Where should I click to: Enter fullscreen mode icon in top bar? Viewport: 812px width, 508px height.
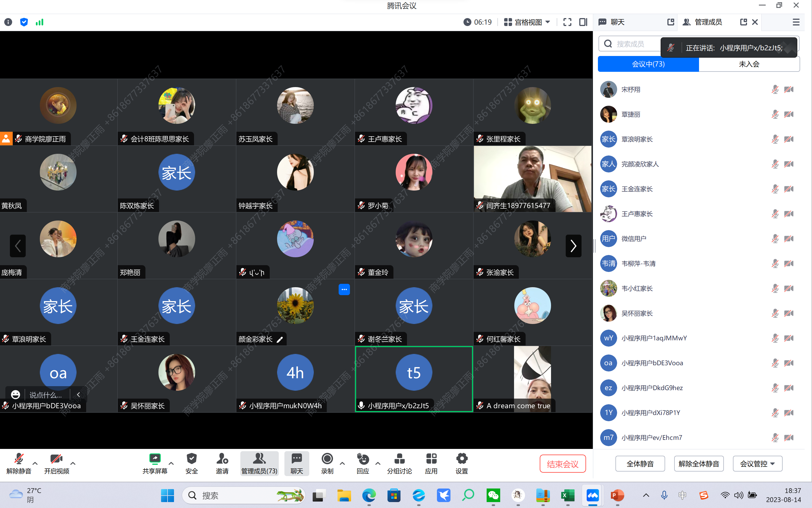pos(567,22)
